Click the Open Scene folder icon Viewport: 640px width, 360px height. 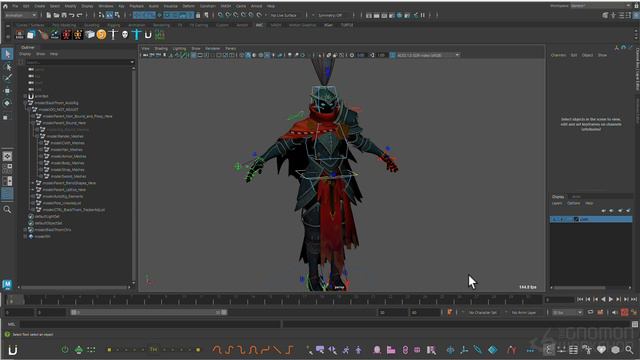[56, 15]
